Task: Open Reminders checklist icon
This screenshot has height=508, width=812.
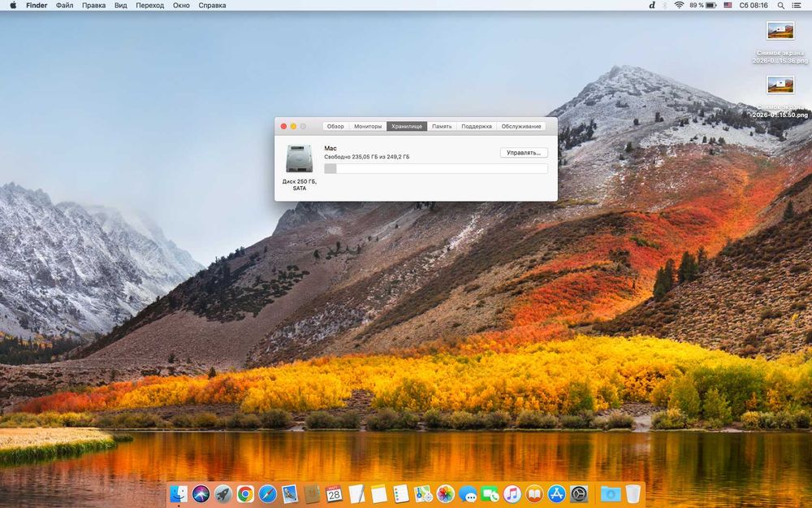Action: tap(401, 494)
